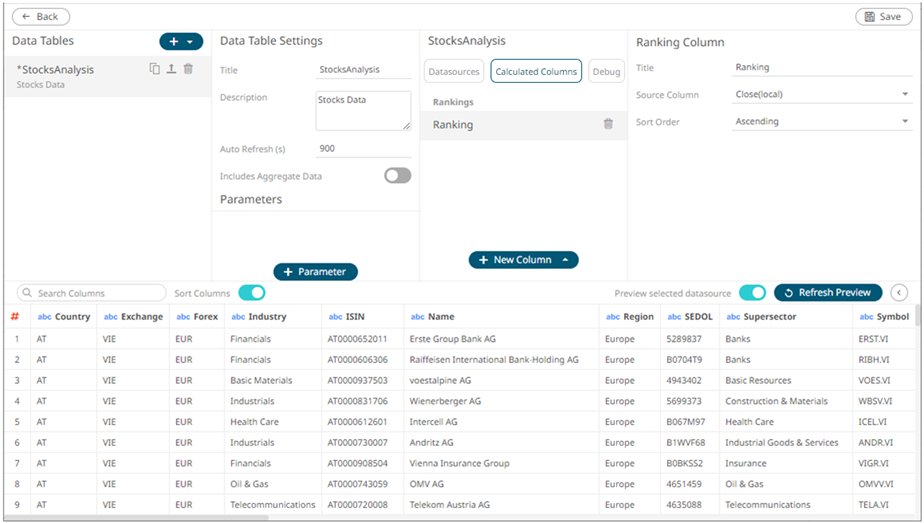The width and height of the screenshot is (924, 523).
Task: Delete the StocksAnalysis data table
Action: pos(188,69)
